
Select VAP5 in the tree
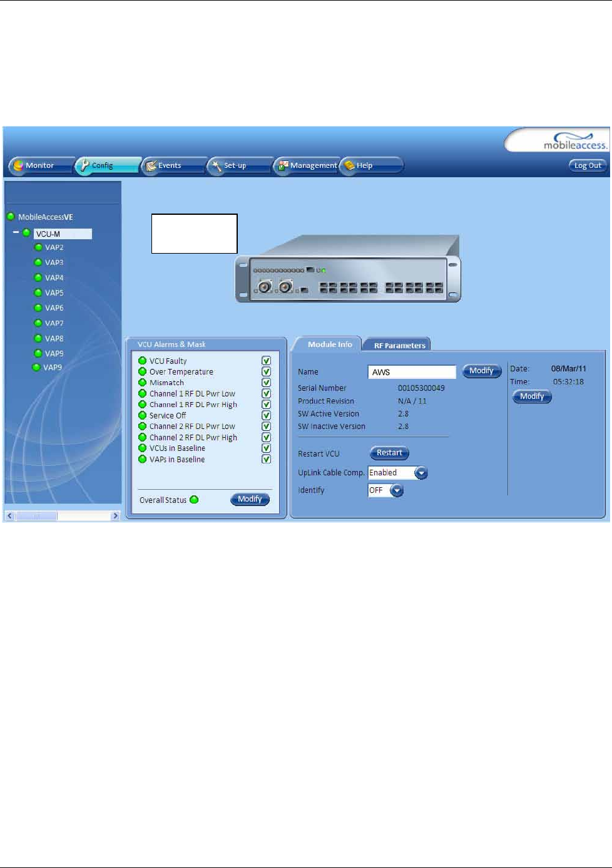coord(54,292)
